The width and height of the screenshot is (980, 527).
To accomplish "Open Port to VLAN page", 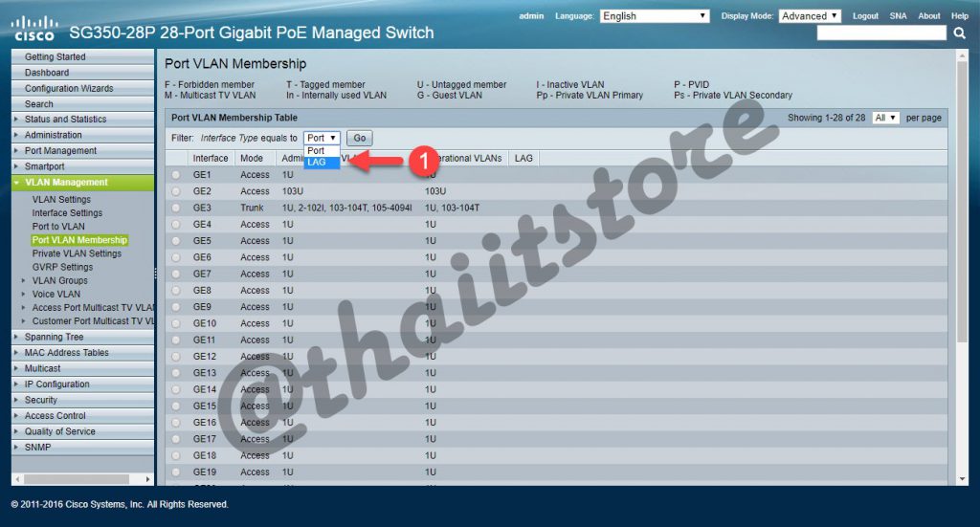I will click(x=58, y=227).
